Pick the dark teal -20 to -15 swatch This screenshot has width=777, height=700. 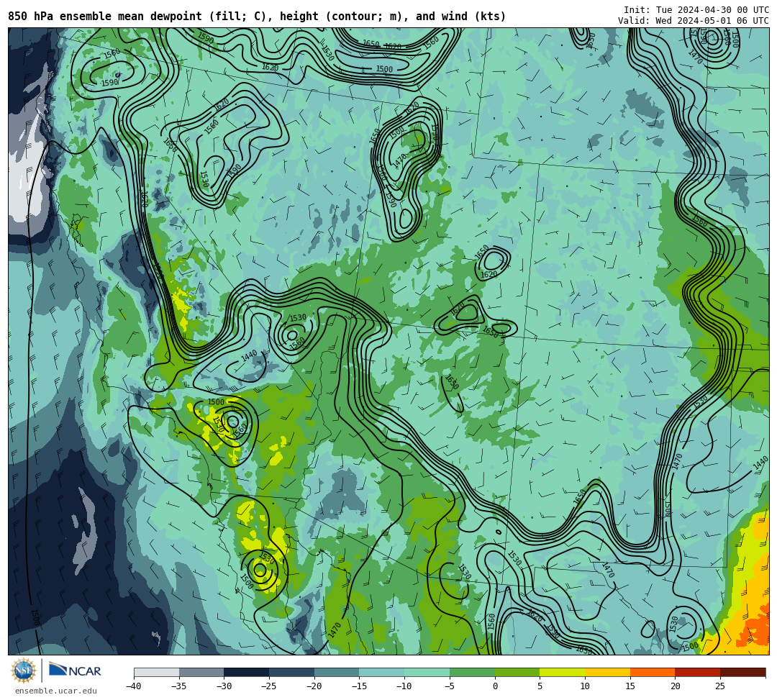tap(337, 672)
